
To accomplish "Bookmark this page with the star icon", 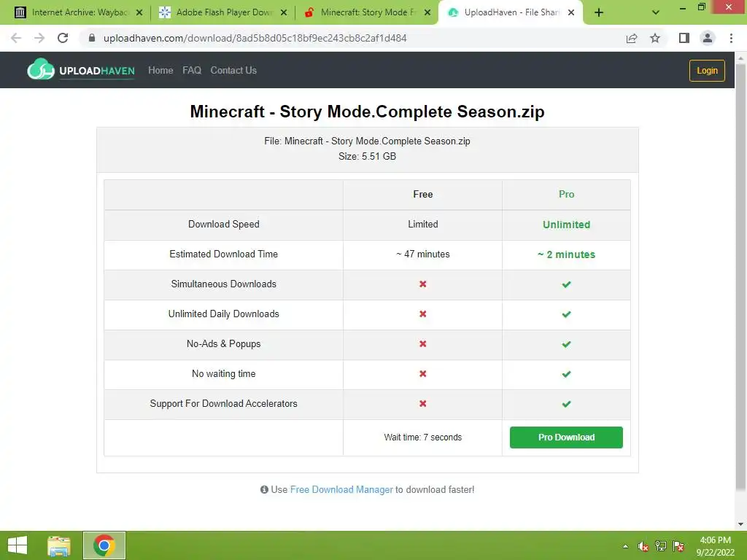I will [655, 38].
